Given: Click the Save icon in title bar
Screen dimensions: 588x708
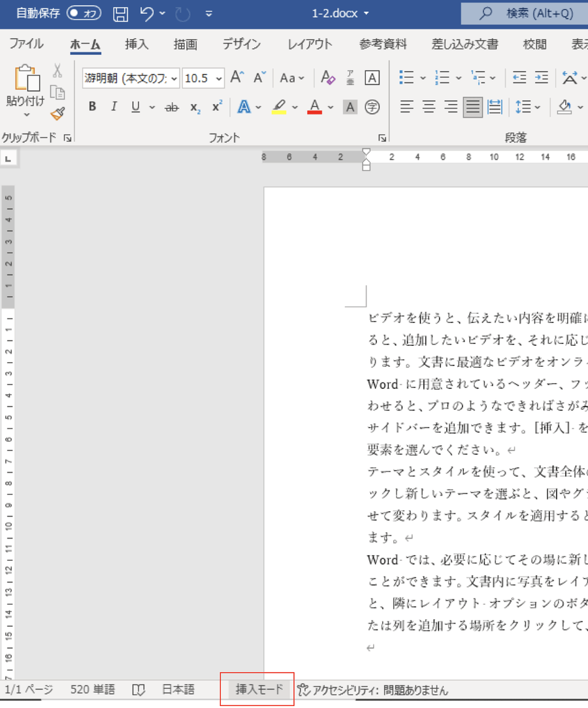Looking at the screenshot, I should click(121, 14).
